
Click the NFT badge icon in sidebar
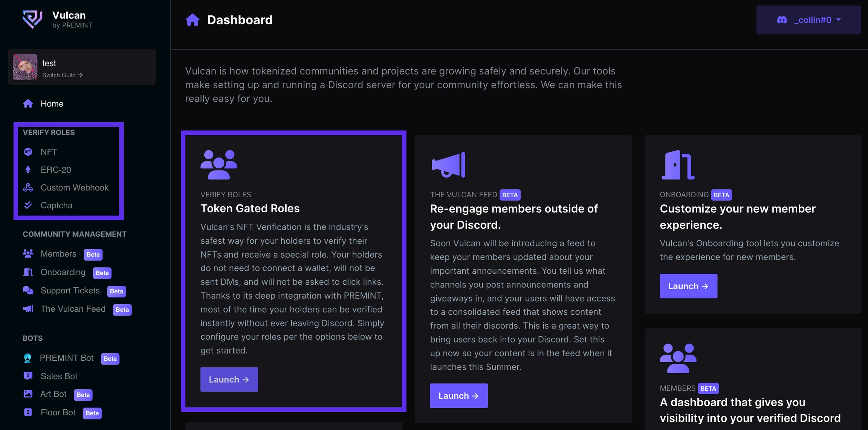pos(28,152)
